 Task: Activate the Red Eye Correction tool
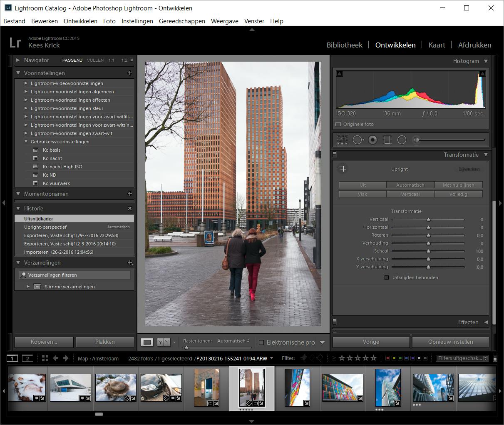(x=372, y=140)
